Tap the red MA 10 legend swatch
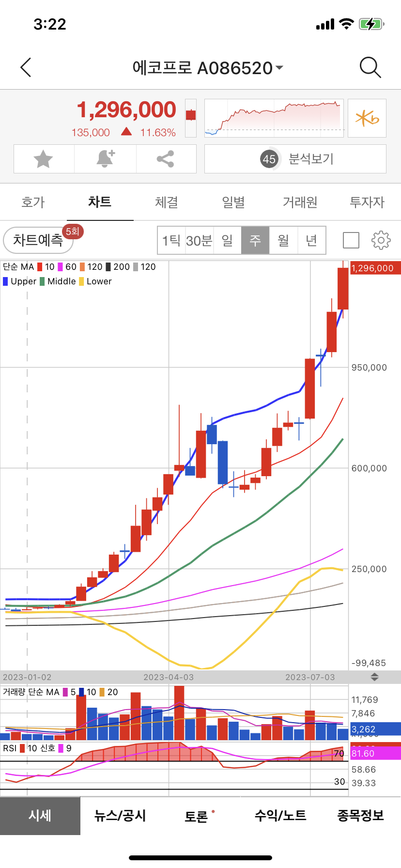 pyautogui.click(x=40, y=267)
